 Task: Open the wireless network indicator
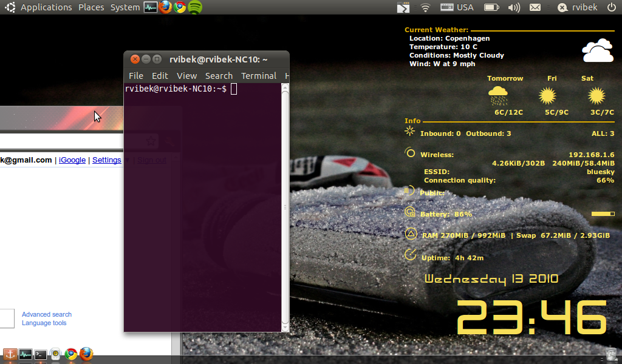point(425,7)
